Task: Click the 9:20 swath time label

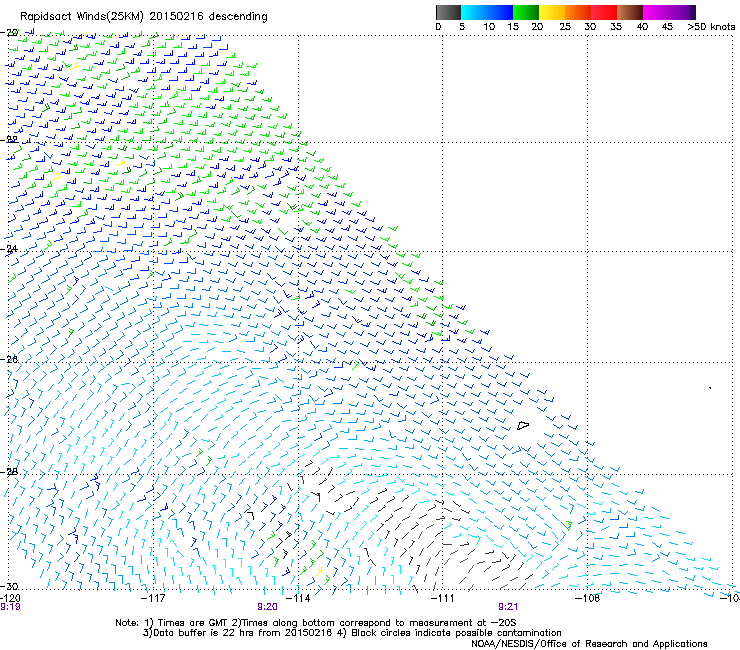Action: (x=268, y=607)
